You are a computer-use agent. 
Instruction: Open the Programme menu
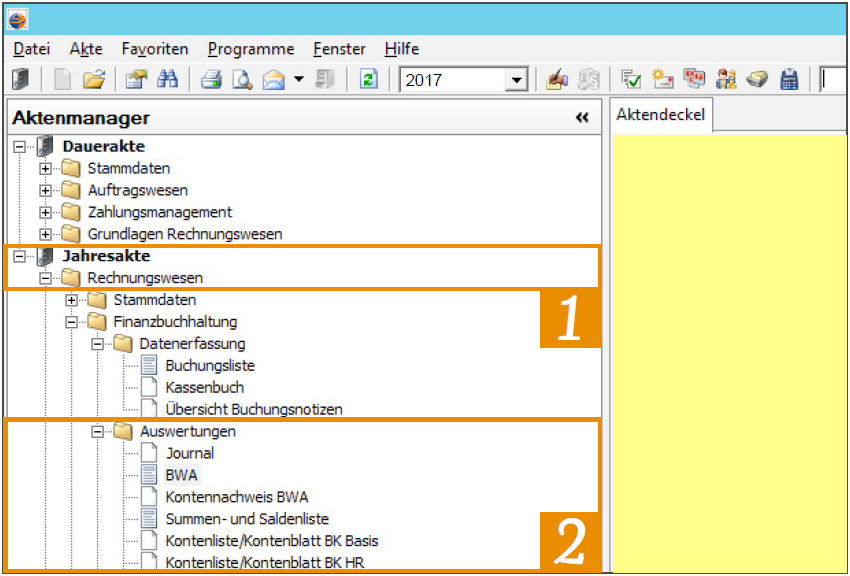[x=251, y=49]
